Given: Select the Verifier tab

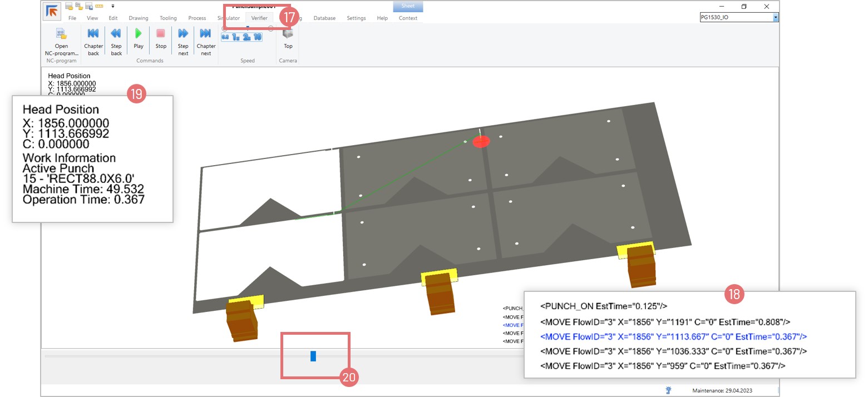Looking at the screenshot, I should [259, 18].
